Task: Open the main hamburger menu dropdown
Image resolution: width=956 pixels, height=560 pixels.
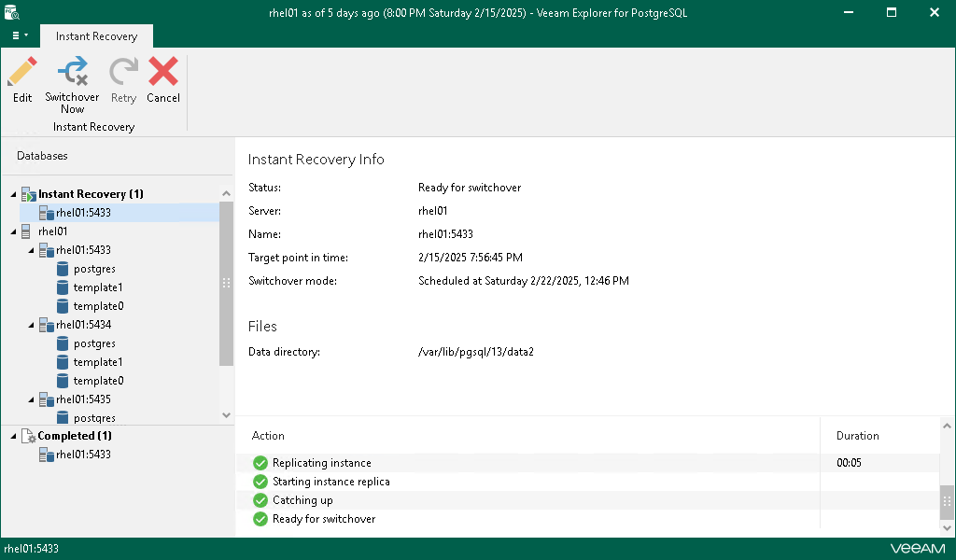Action: pos(20,35)
